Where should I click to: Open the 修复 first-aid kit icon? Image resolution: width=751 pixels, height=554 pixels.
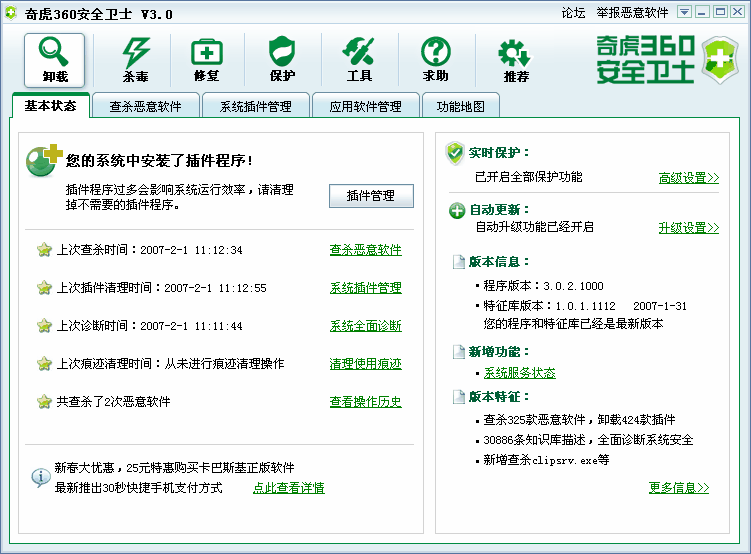[x=206, y=60]
